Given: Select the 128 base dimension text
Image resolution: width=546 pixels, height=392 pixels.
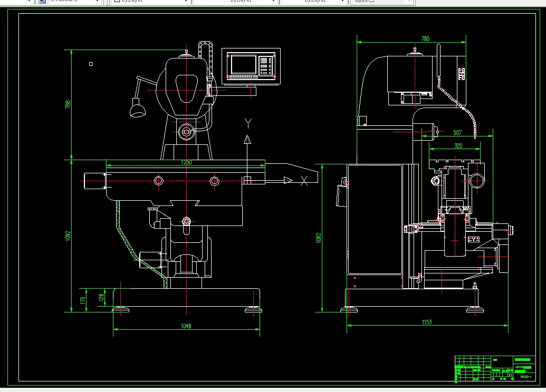Looking at the screenshot, I should pyautogui.click(x=101, y=297).
